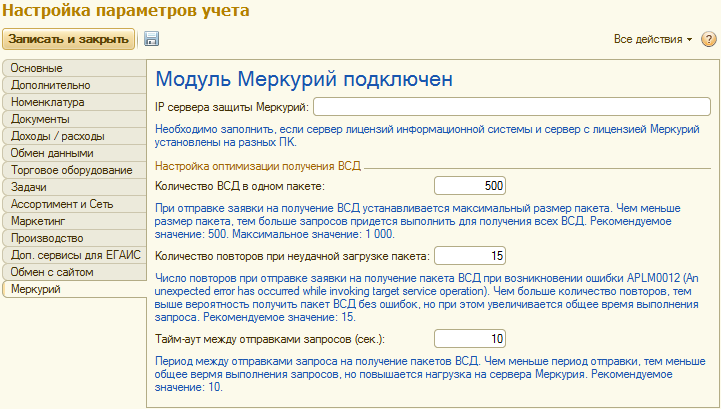
Task: Select the 'Доходы / расходы' tab
Action: click(x=74, y=136)
